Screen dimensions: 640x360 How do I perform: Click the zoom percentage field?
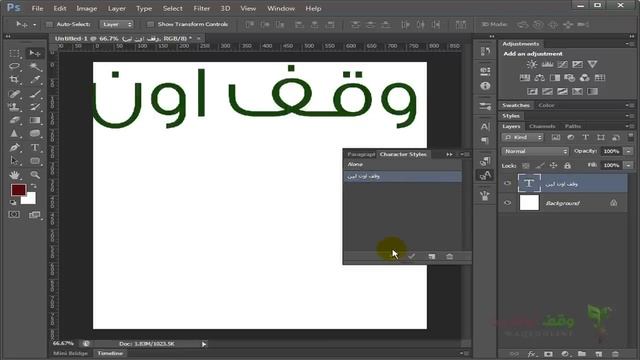pos(63,344)
